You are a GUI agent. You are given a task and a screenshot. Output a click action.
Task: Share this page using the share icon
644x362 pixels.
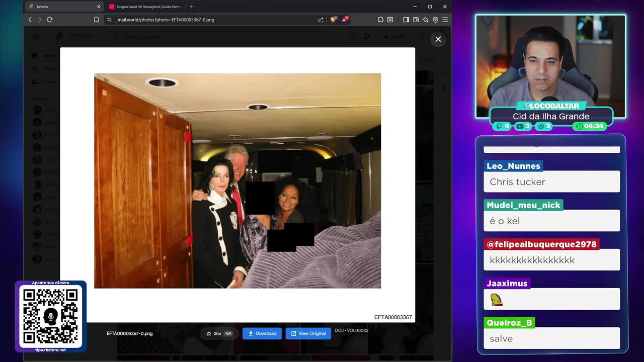click(x=321, y=20)
